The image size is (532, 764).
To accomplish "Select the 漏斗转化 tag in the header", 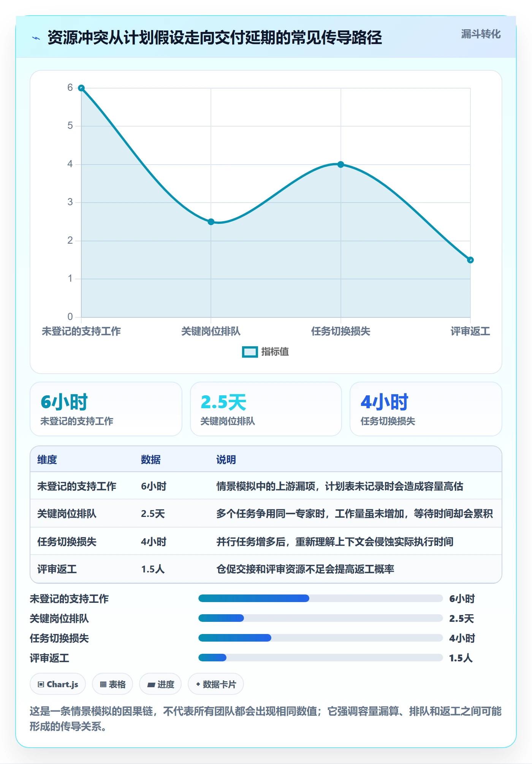I will [481, 34].
